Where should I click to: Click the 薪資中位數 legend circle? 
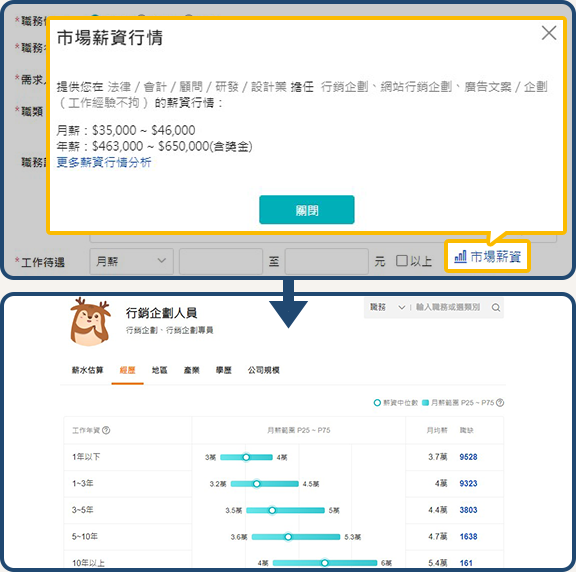click(x=377, y=403)
